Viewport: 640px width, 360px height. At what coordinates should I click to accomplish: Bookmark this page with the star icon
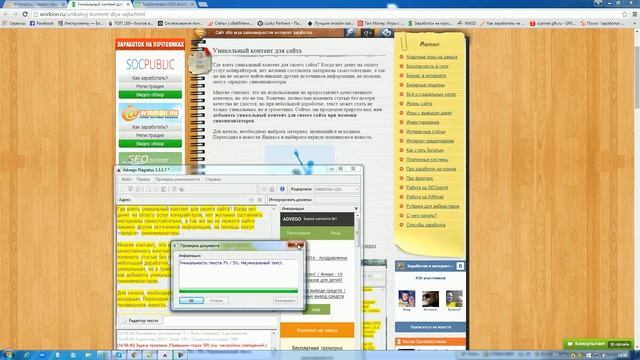click(x=625, y=14)
